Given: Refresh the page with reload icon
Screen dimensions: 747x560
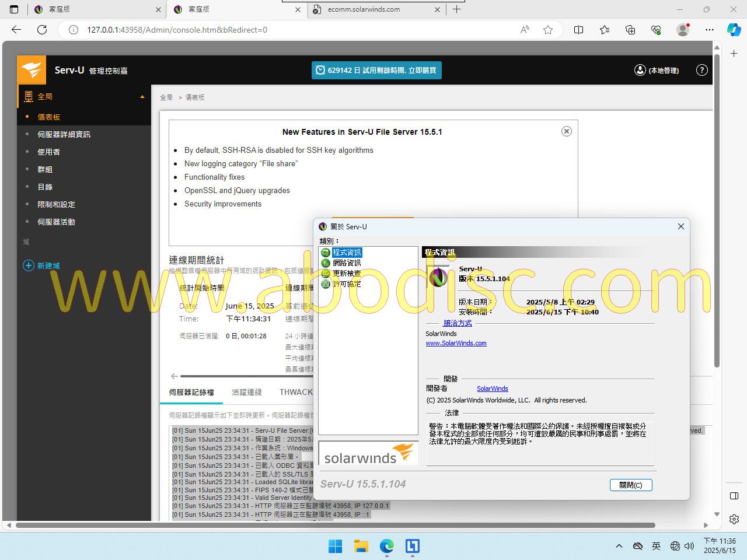Looking at the screenshot, I should pos(42,30).
